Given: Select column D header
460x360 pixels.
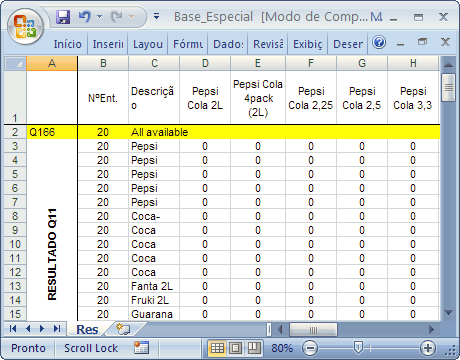Looking at the screenshot, I should tap(205, 63).
